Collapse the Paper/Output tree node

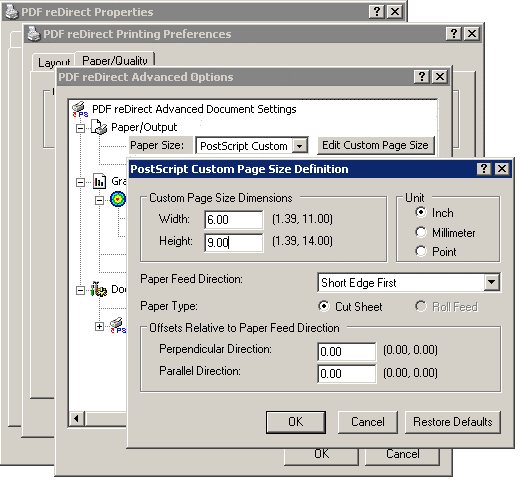80,128
